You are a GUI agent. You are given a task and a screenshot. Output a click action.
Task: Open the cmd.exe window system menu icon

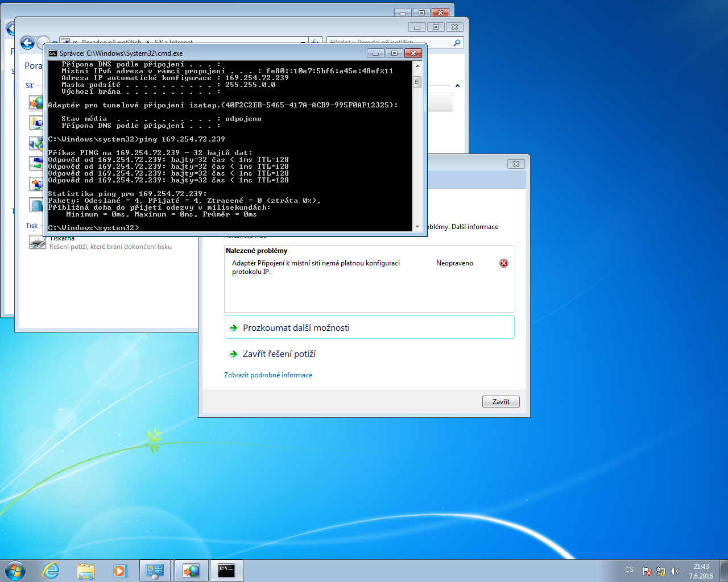click(53, 53)
